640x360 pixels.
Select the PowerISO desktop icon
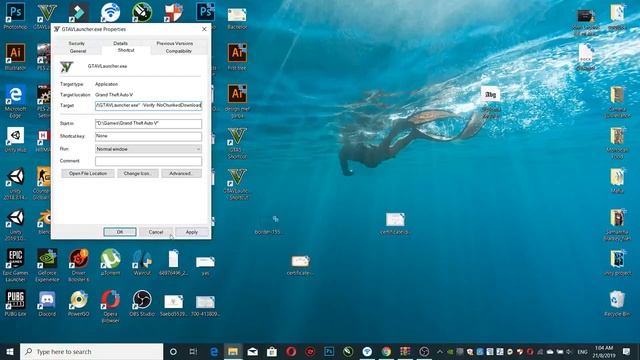(x=79, y=303)
